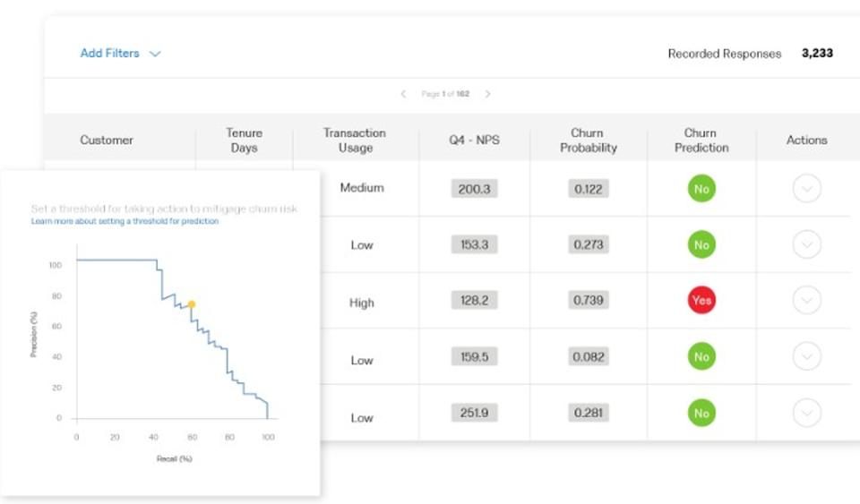Expand actions for the 0.122 churn row
860x504 pixels.
[806, 189]
